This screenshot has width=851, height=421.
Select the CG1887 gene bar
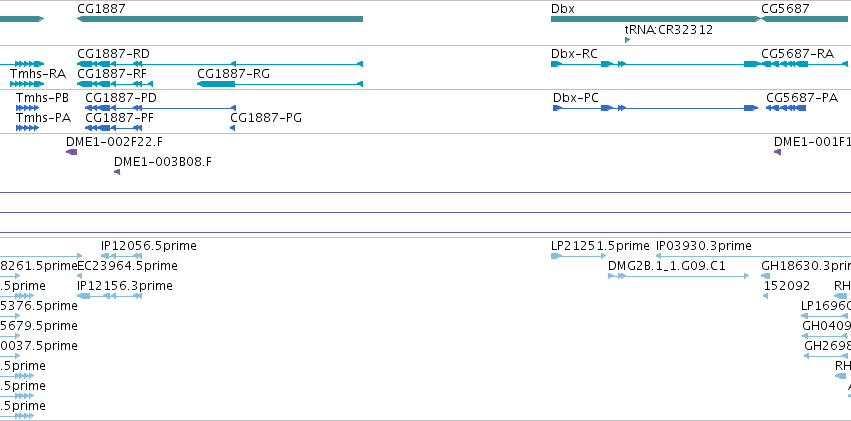pyautogui.click(x=220, y=19)
